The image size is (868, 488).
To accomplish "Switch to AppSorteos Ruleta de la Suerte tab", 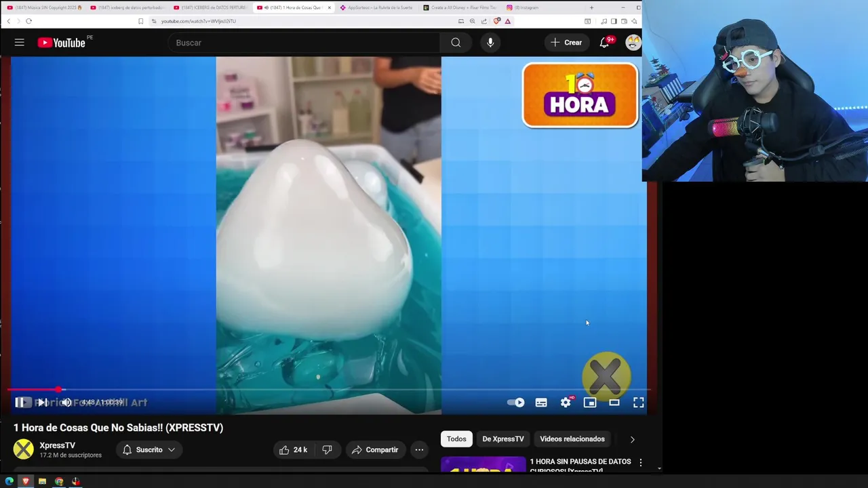I will (376, 7).
